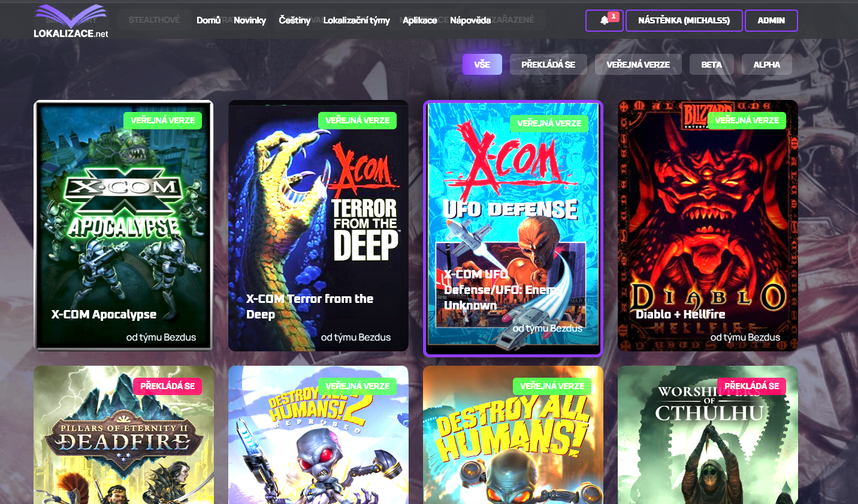
Task: Click the ADMIN button
Action: coord(771,20)
